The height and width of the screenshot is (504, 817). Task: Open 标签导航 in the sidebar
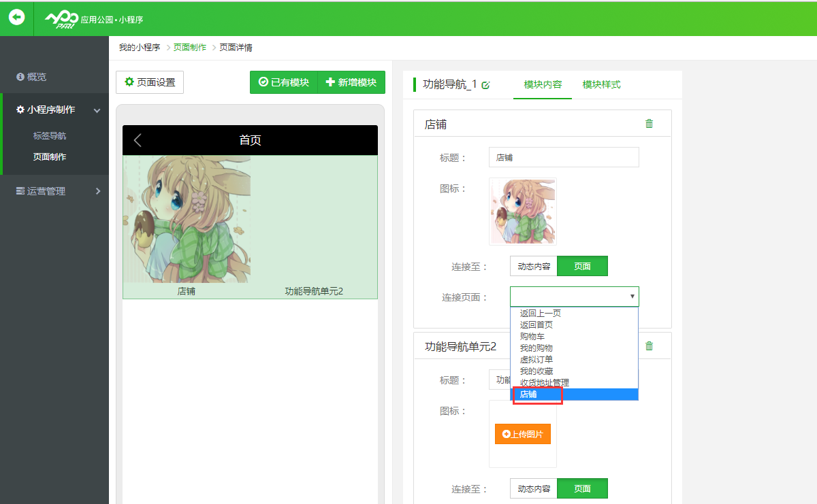point(50,136)
